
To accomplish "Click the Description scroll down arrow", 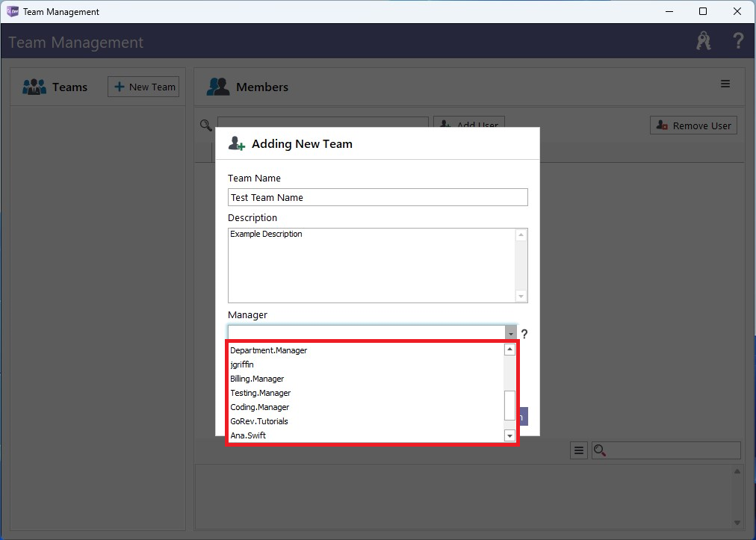I will tap(521, 296).
